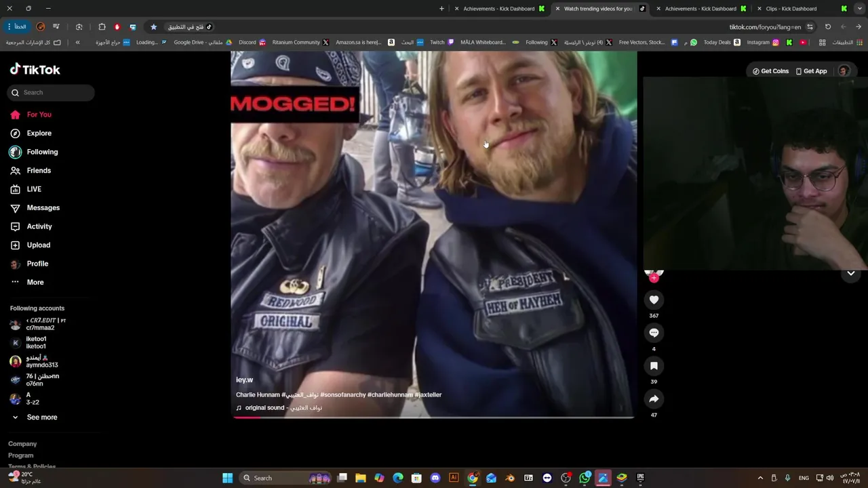Screen dimensions: 868x488
Task: Open the Activity notifications
Action: coord(31,226)
